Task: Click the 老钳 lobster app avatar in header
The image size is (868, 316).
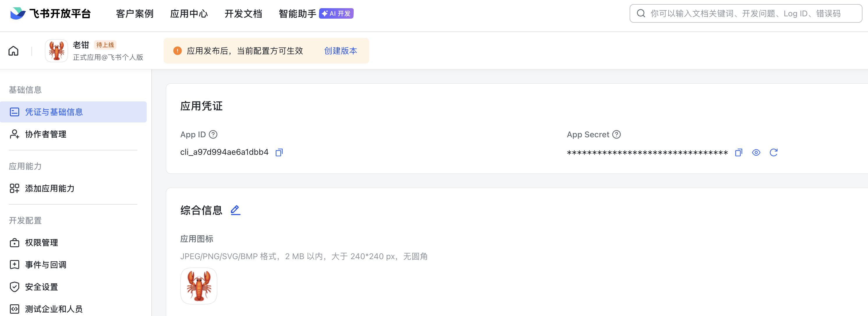Action: [x=56, y=51]
